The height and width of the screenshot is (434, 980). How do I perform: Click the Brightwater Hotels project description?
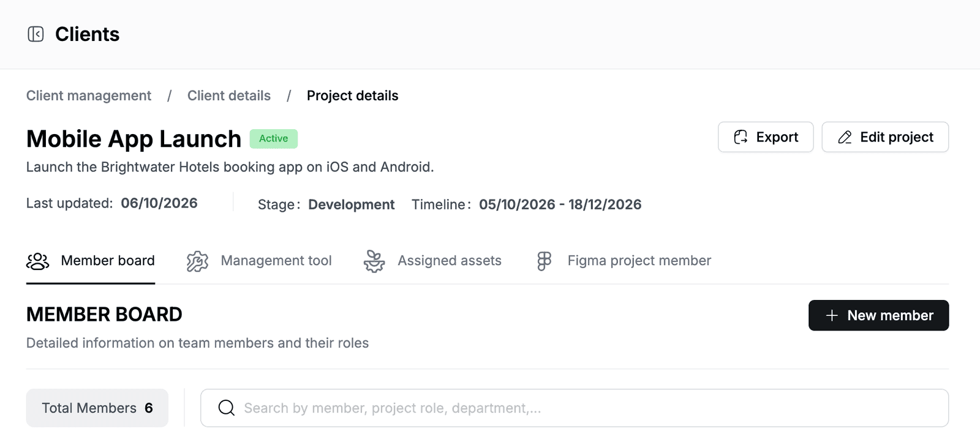(230, 167)
